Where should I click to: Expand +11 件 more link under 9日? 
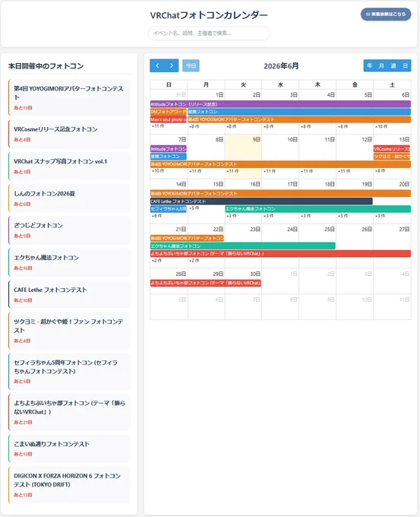tap(232, 171)
